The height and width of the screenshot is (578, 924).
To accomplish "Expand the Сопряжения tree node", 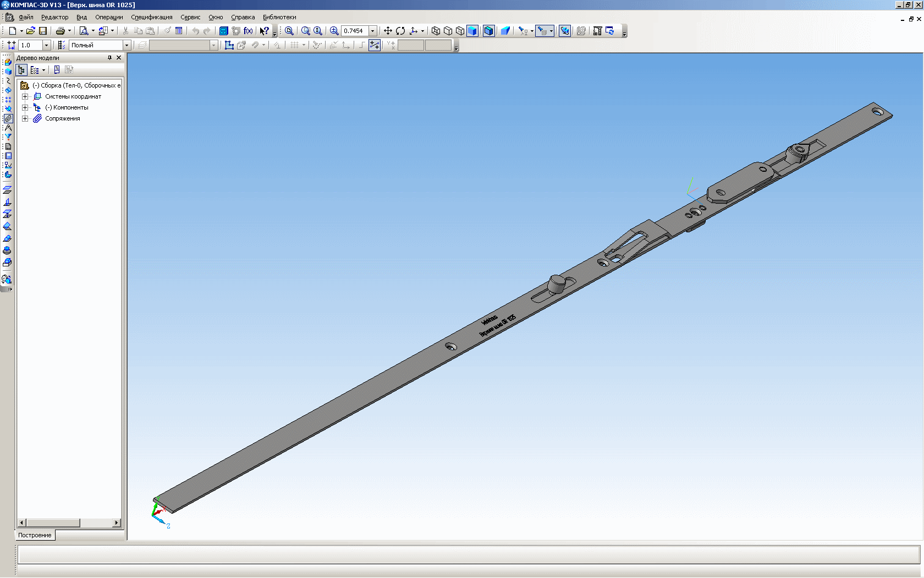I will pos(25,118).
